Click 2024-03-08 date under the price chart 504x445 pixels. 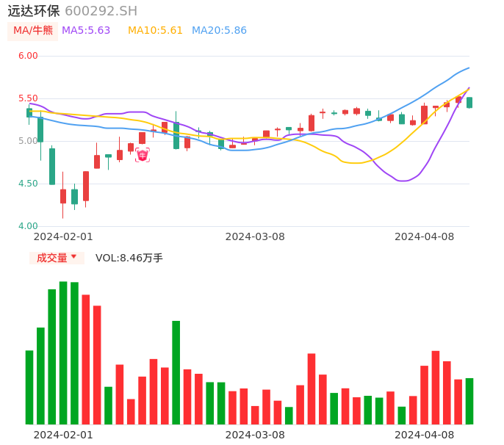(x=255, y=236)
